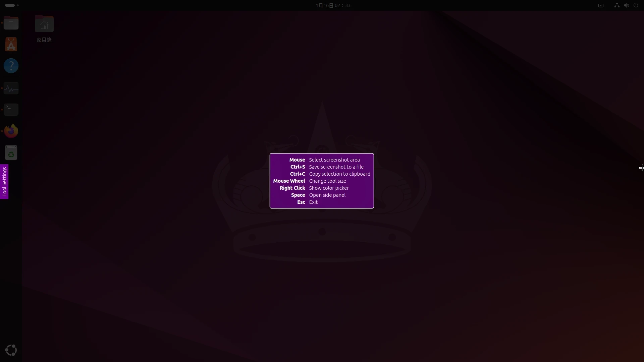Click the "Open side panel" hint line
The image size is (644, 362).
(x=327, y=195)
